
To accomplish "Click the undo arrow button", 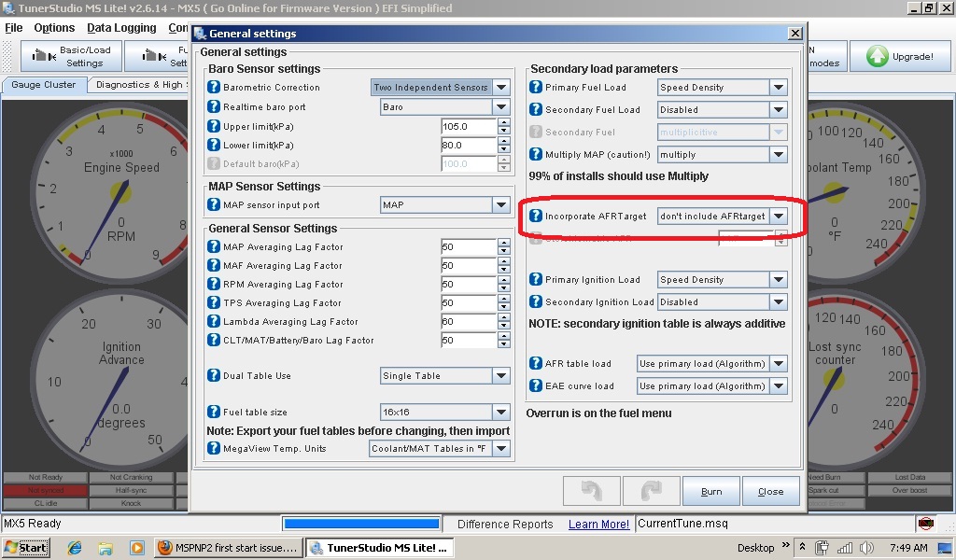I will coord(591,491).
